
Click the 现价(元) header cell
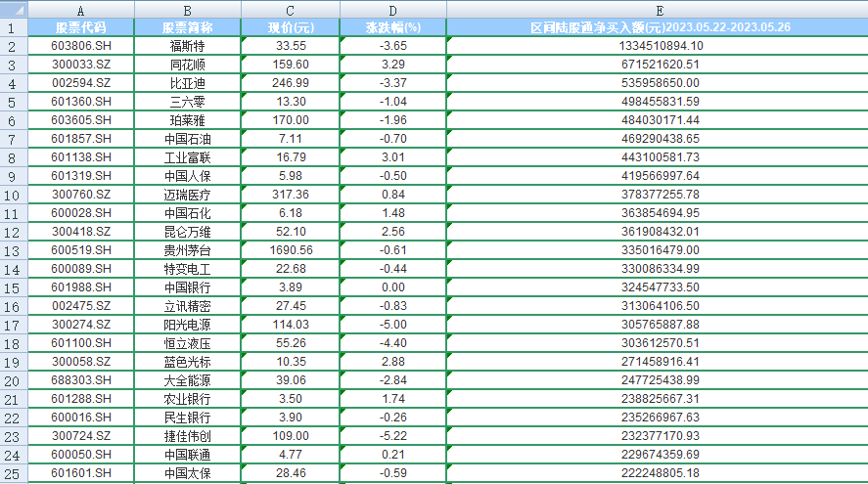[x=291, y=27]
